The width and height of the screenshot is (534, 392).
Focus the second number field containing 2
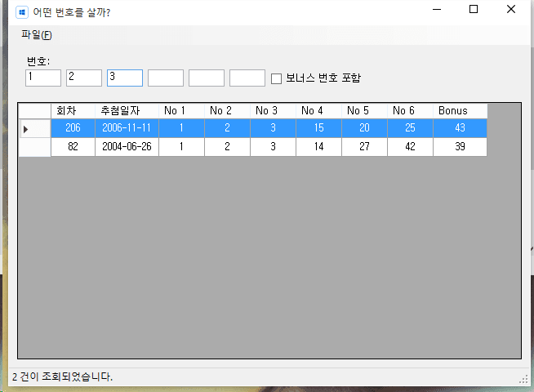pyautogui.click(x=84, y=78)
